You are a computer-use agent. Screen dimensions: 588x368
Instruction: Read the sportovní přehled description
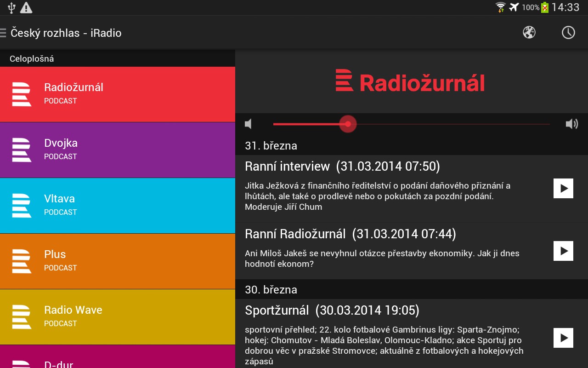pos(384,345)
